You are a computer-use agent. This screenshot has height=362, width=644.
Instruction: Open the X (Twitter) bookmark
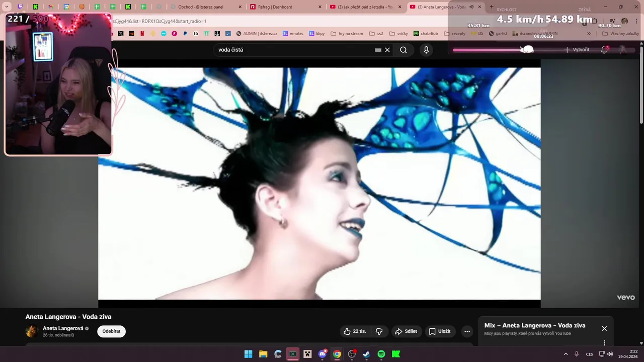coord(121,34)
